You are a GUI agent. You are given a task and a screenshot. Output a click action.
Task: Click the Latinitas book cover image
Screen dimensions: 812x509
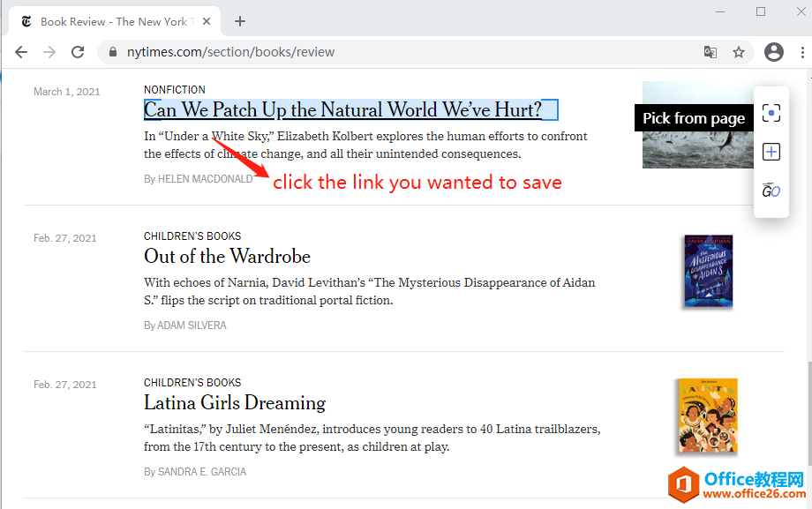pos(707,415)
